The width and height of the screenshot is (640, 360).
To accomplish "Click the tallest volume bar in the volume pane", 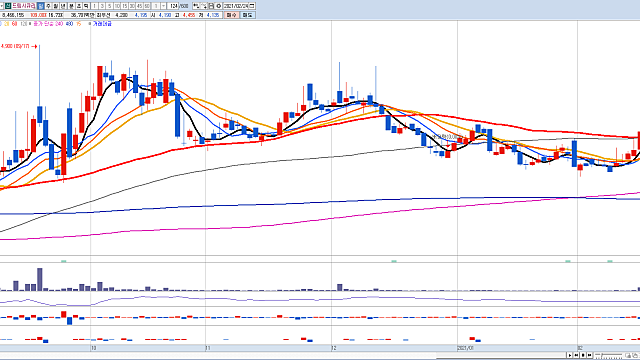I will (40, 280).
